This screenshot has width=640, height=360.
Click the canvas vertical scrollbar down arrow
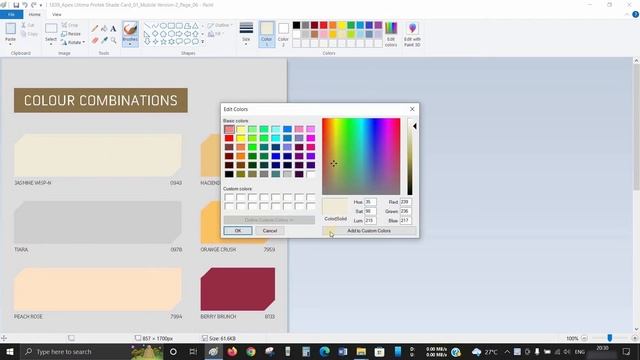(636, 329)
